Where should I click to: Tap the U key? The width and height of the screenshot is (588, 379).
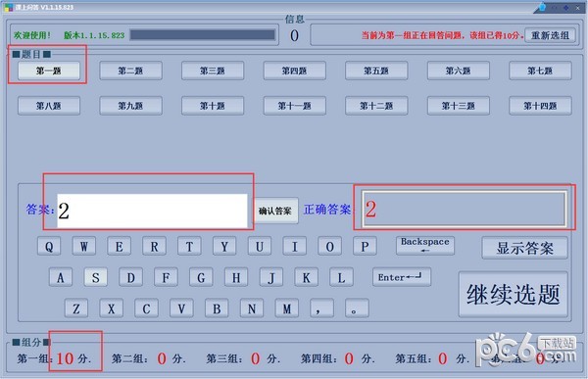[x=260, y=246]
